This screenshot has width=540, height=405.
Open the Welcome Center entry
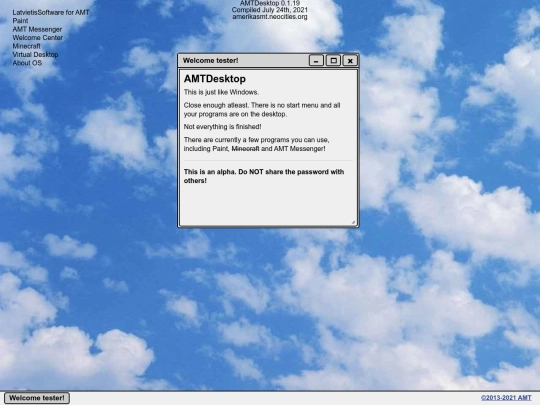pos(38,38)
